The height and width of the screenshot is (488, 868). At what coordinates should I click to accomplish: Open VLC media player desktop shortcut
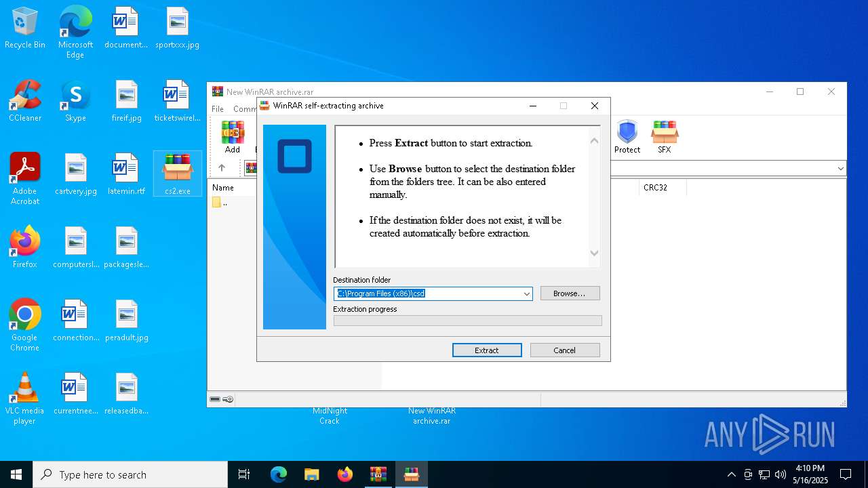pos(25,399)
